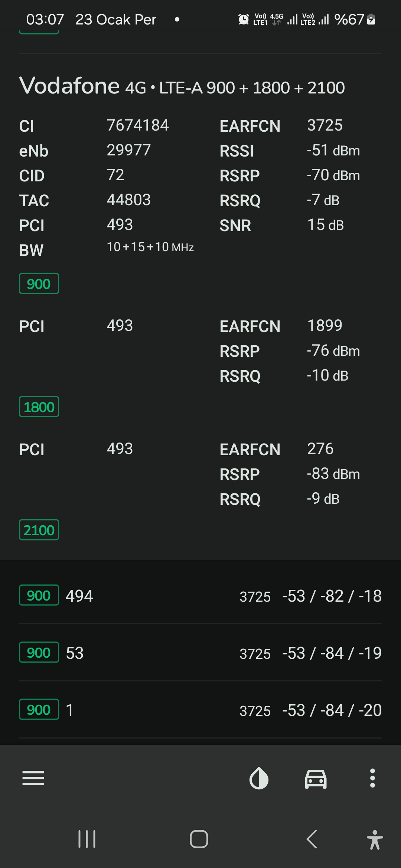
Task: Tap the bandwidth 10+15+10 MHz value
Action: pos(150,247)
